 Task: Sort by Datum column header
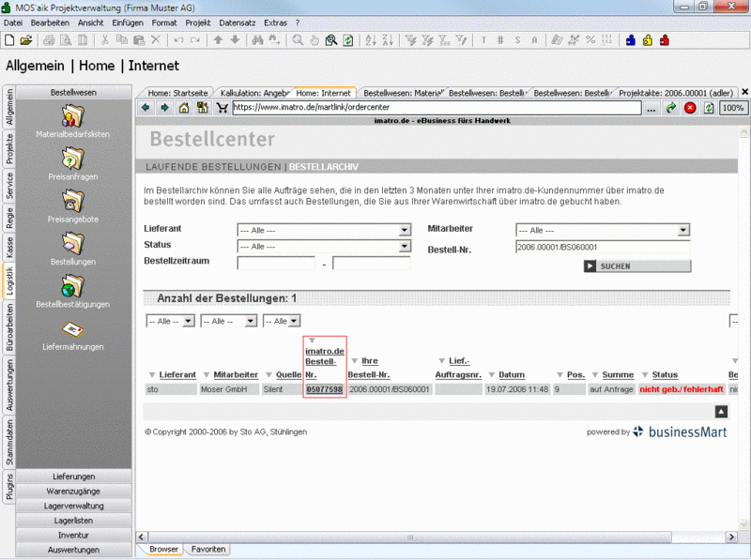512,375
